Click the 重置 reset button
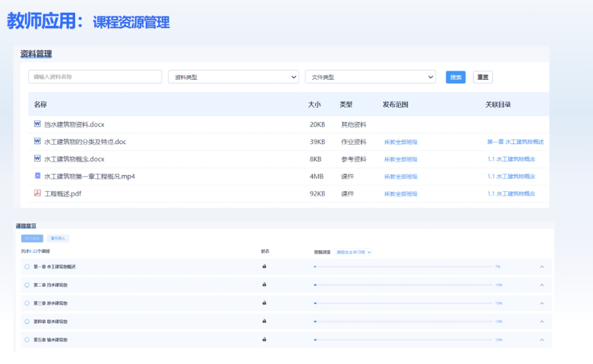593x364 pixels. pyautogui.click(x=482, y=77)
